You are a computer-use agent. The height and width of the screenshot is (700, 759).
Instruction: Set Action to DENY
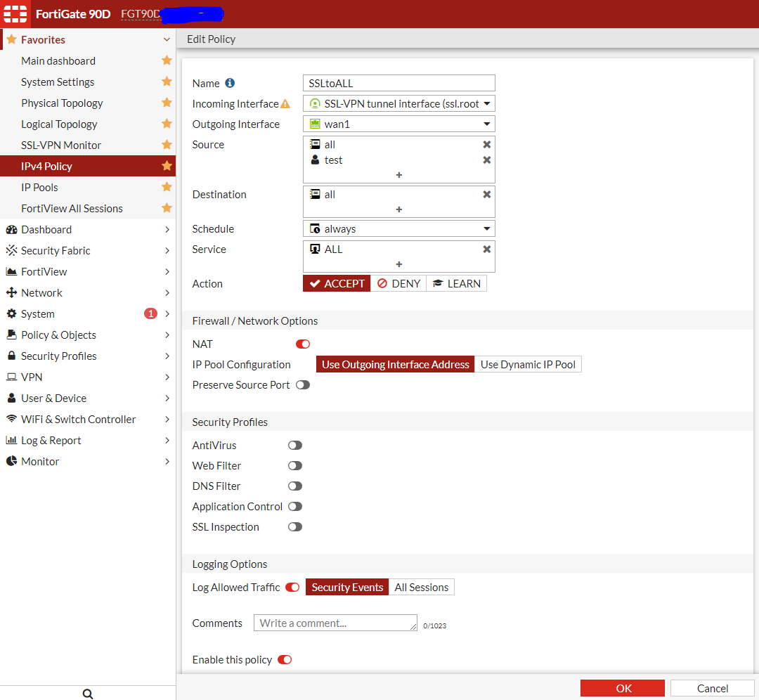click(398, 284)
